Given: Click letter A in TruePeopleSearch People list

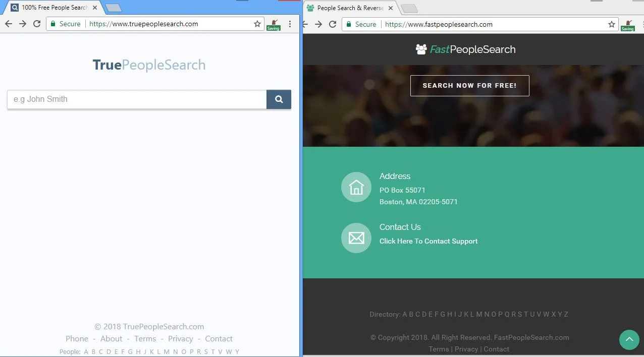Looking at the screenshot, I should [x=86, y=352].
